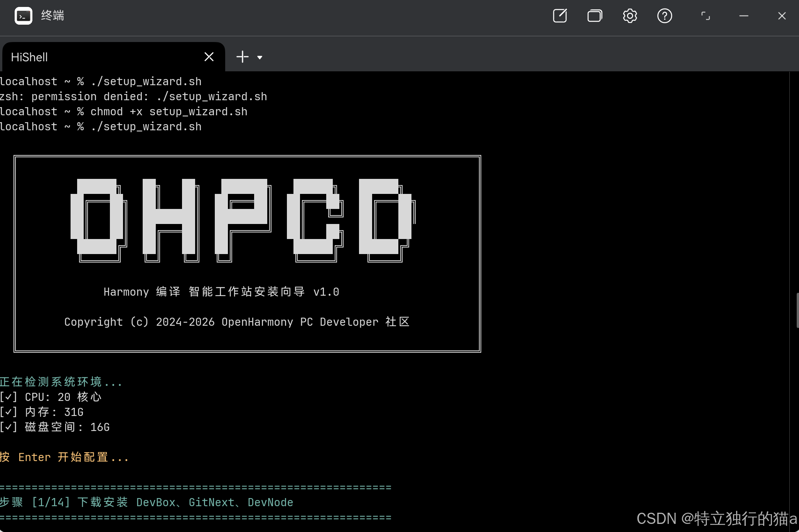Click the '步骤 [1/14] 下载安装' step line
This screenshot has width=799, height=532.
coord(147,502)
